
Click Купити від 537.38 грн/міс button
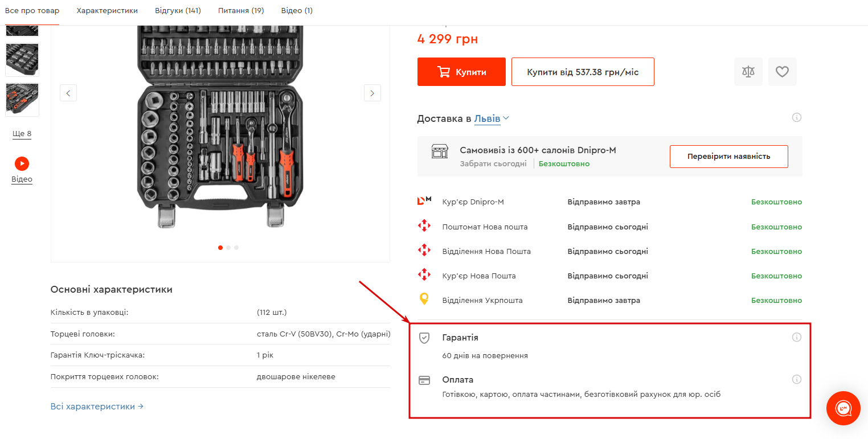tap(583, 72)
